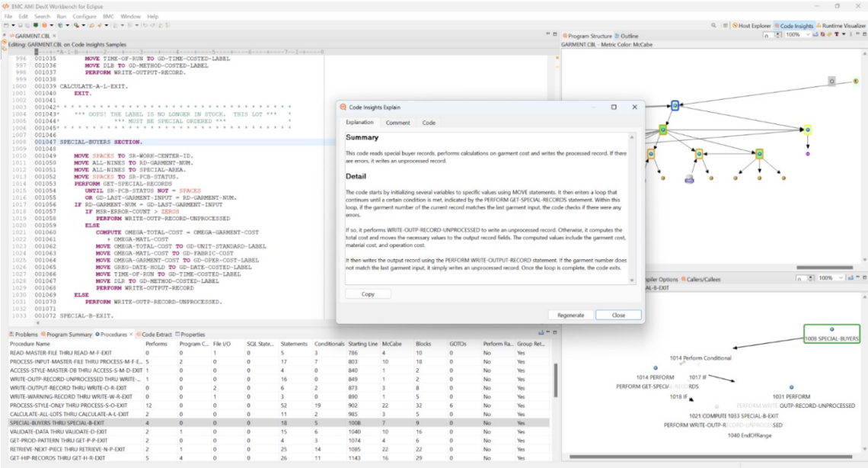868x468 pixels.
Task: Open zoom percentage dropdown in Program Structure
Action: 809,35
